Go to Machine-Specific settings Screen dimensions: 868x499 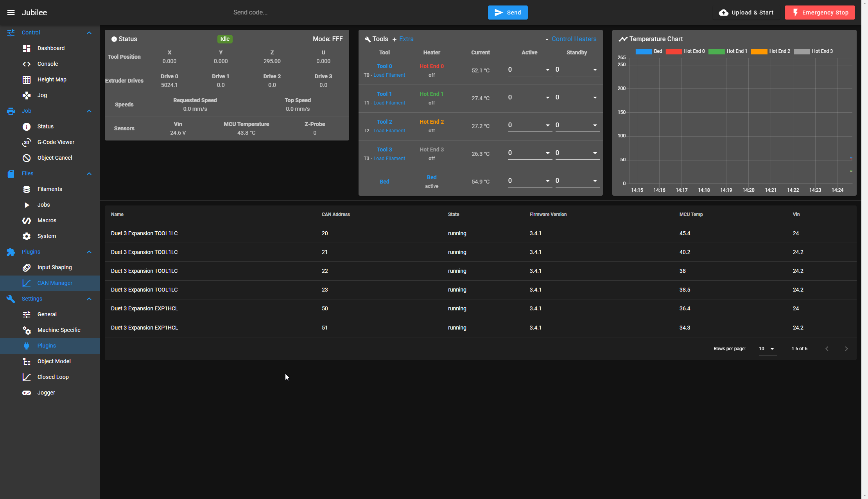click(59, 330)
